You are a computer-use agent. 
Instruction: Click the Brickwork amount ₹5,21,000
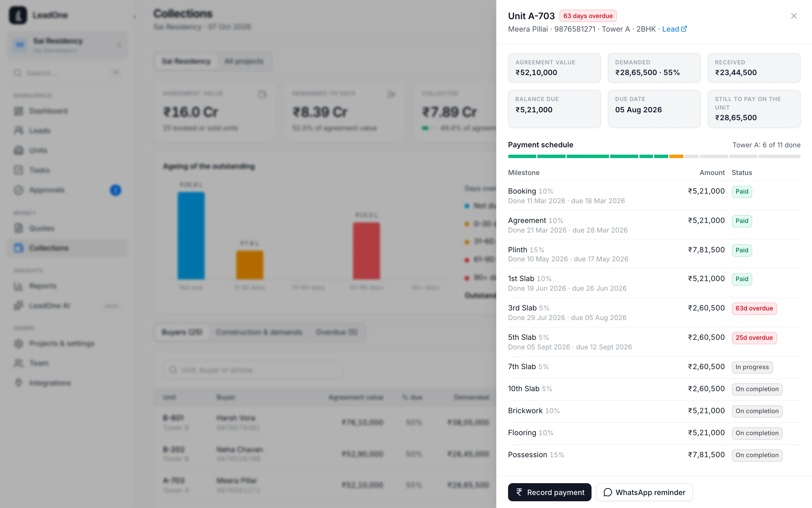pos(706,411)
